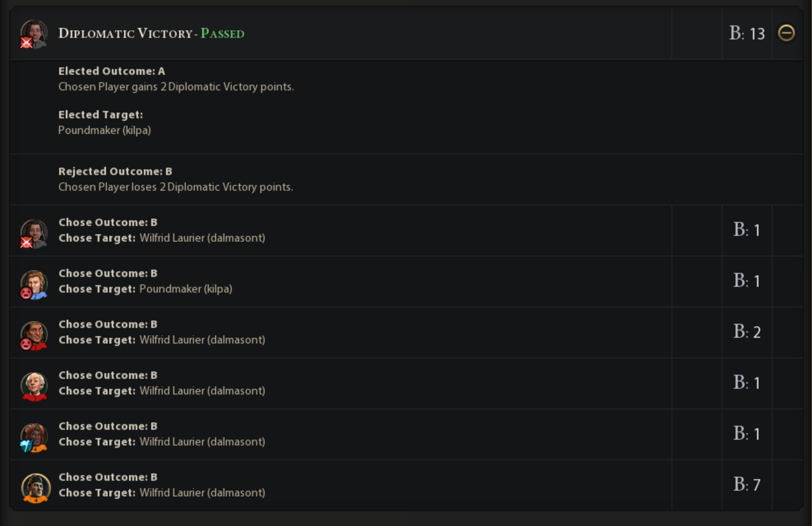Viewport: 812px width, 526px height.
Task: Click the green Passed status label
Action: point(222,33)
